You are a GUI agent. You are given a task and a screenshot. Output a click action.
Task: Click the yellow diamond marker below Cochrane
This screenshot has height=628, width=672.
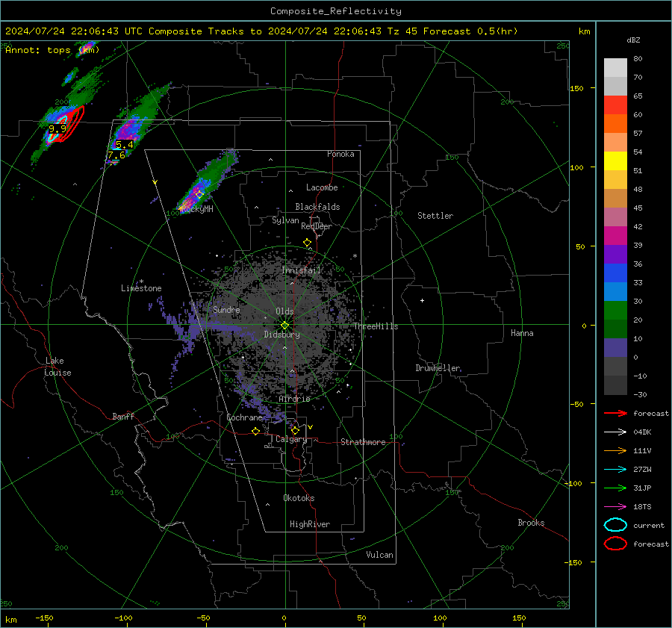point(255,432)
